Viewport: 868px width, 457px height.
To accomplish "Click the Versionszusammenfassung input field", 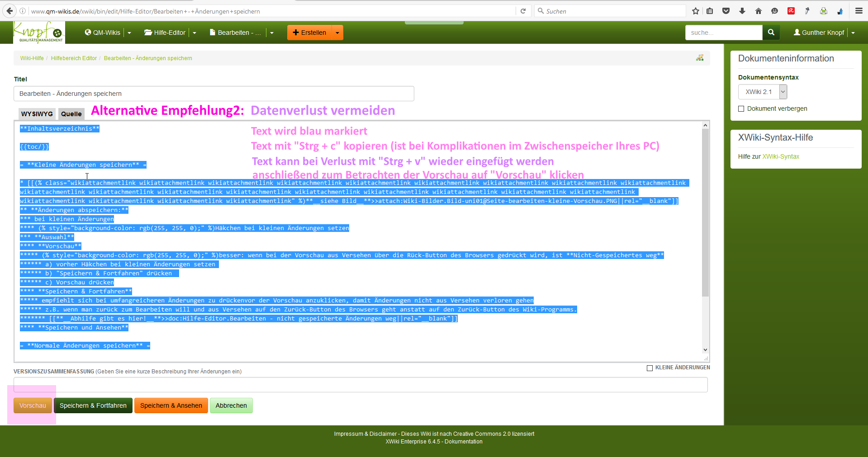I will click(x=360, y=385).
